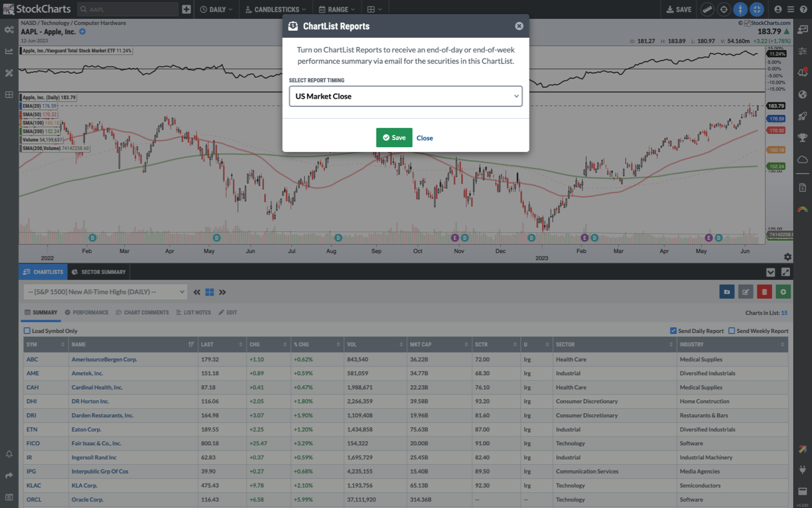Open the Select Report Timing dropdown
This screenshot has width=812, height=508.
[x=405, y=96]
